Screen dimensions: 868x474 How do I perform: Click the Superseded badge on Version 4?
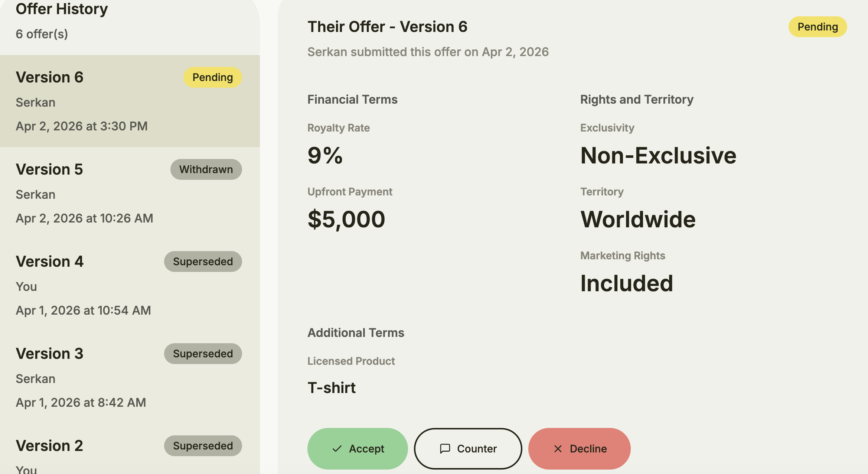click(x=203, y=262)
